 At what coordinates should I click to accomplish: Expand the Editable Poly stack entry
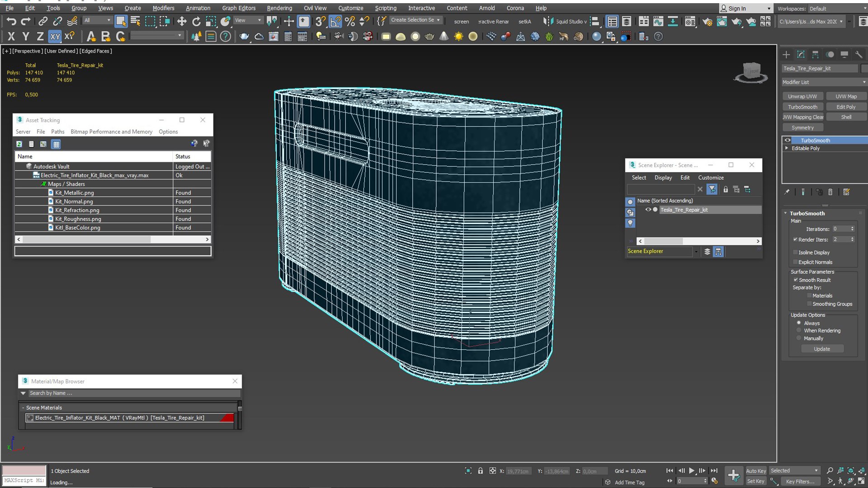[787, 148]
